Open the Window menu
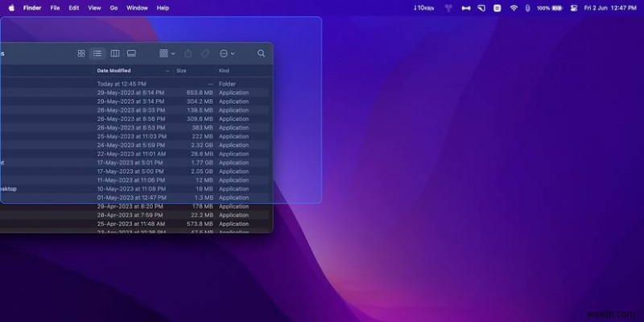The width and height of the screenshot is (644, 322). (x=137, y=8)
